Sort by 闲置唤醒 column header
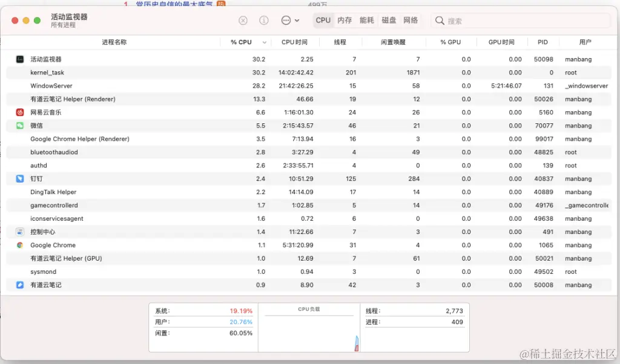Viewport: 620px width, 364px height. click(x=393, y=42)
